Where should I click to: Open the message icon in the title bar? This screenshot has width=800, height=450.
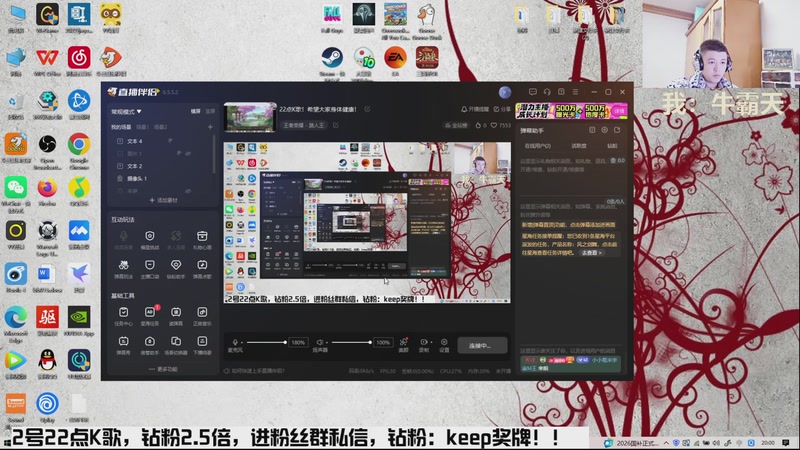[533, 92]
